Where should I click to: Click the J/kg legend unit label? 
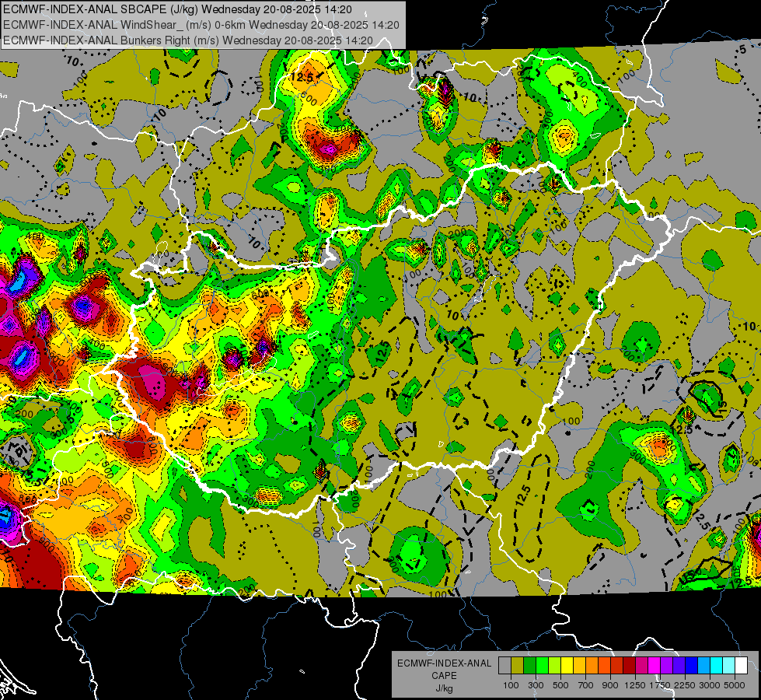point(444,688)
